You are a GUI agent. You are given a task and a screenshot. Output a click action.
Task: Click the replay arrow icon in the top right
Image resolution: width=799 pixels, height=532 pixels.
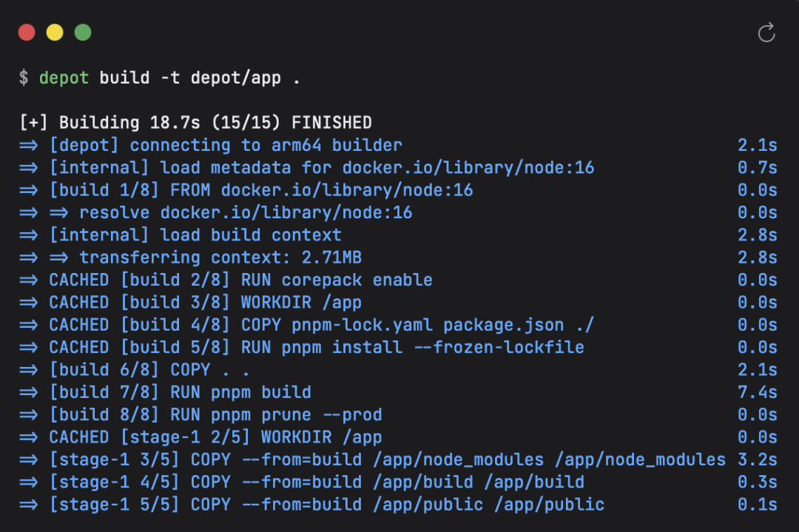766,33
